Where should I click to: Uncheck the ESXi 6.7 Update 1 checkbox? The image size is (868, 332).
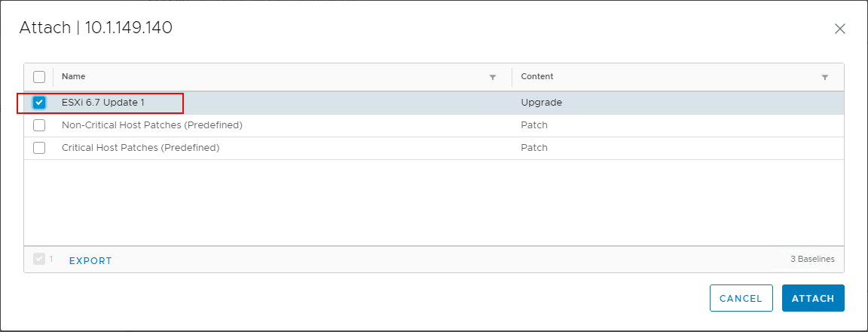pos(39,103)
